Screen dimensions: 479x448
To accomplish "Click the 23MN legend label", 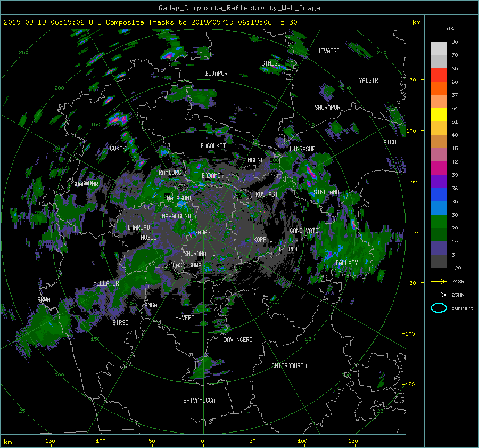I will point(458,295).
